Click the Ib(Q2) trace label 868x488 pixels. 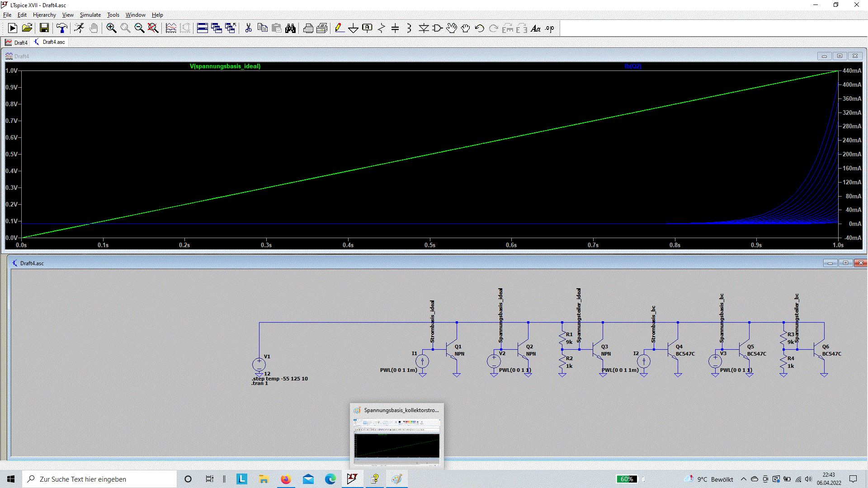pyautogui.click(x=632, y=66)
